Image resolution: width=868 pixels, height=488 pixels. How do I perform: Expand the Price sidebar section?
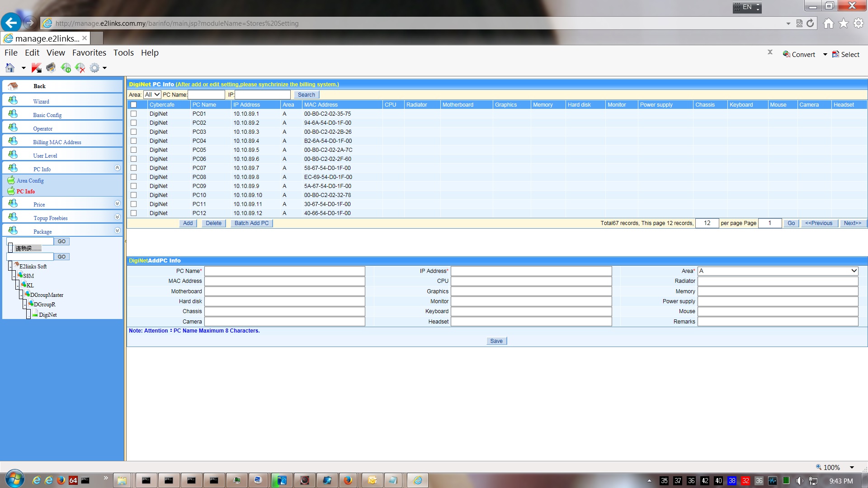[117, 204]
